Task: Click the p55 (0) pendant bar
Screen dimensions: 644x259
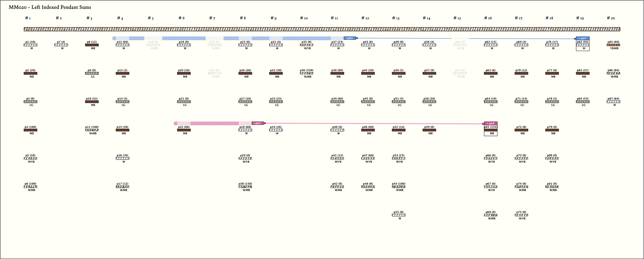Action: (399, 215)
